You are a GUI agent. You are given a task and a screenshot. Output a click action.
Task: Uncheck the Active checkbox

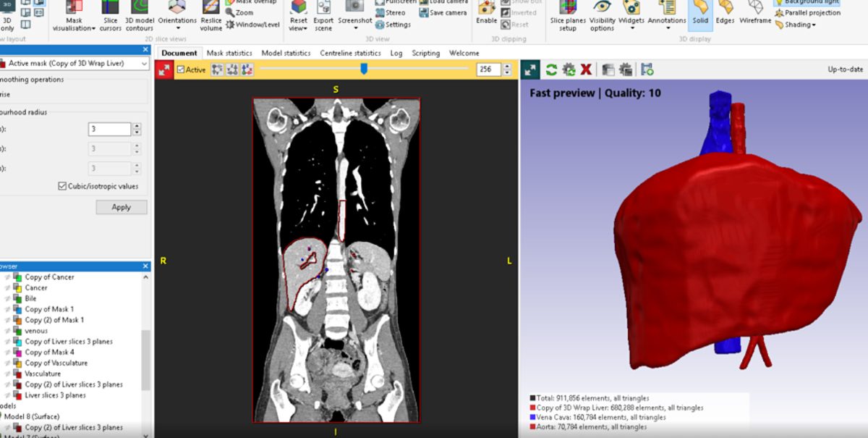click(x=181, y=70)
